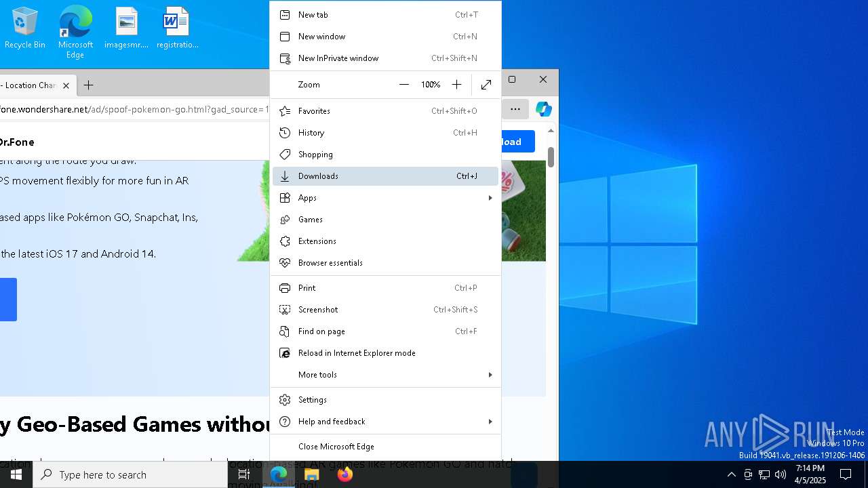Increase zoom with the plus button
This screenshot has width=868, height=488.
click(456, 85)
